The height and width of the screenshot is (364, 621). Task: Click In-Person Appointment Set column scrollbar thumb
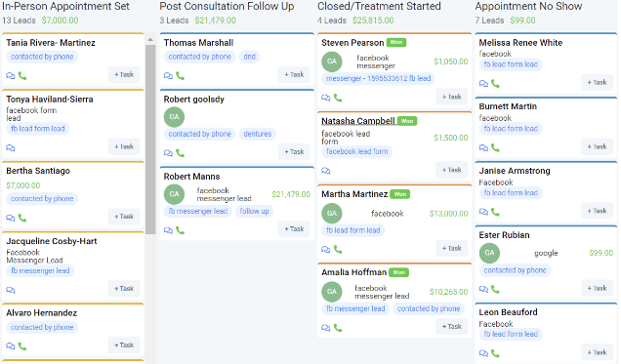(150, 140)
